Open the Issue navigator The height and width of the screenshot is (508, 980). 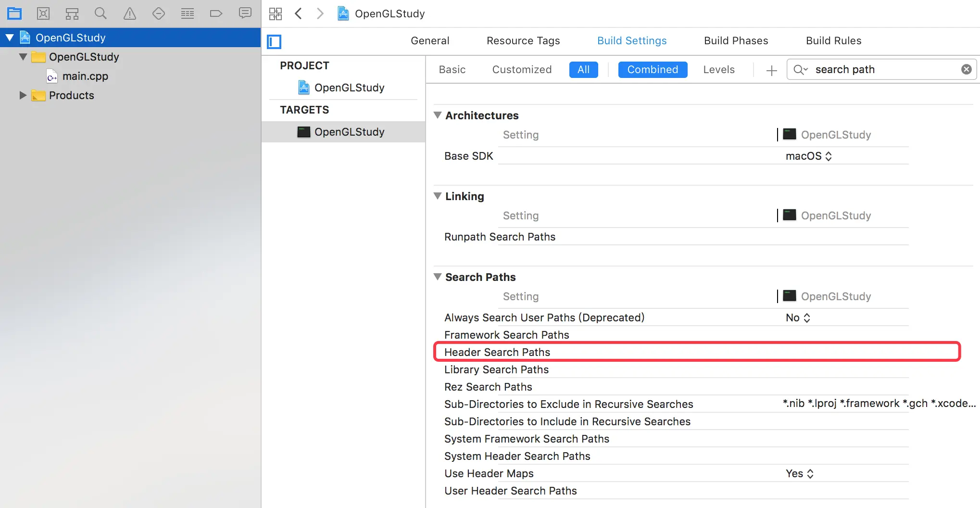[x=130, y=13]
